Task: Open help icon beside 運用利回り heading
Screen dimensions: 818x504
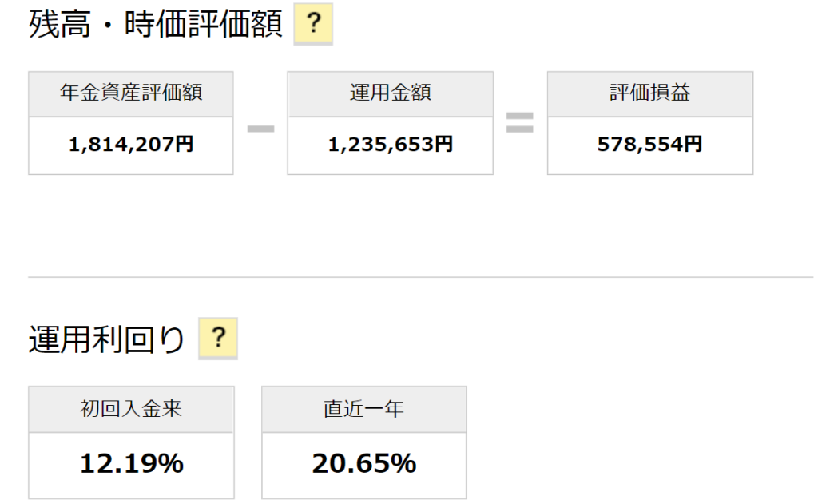Action: (218, 339)
